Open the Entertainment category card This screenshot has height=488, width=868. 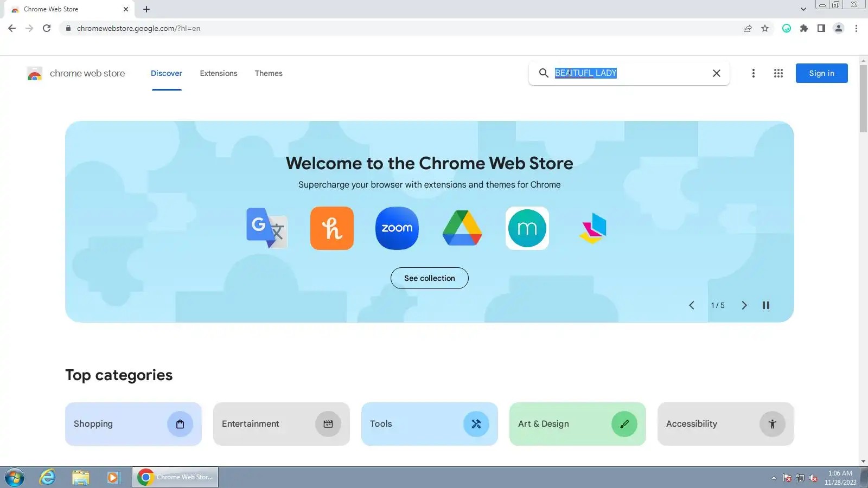tap(282, 424)
